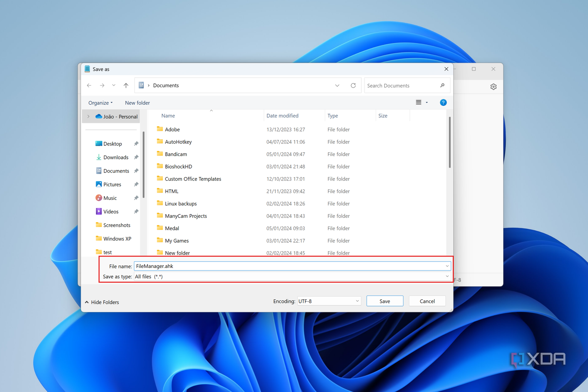This screenshot has width=588, height=392.
Task: Open the Organize menu
Action: click(100, 103)
